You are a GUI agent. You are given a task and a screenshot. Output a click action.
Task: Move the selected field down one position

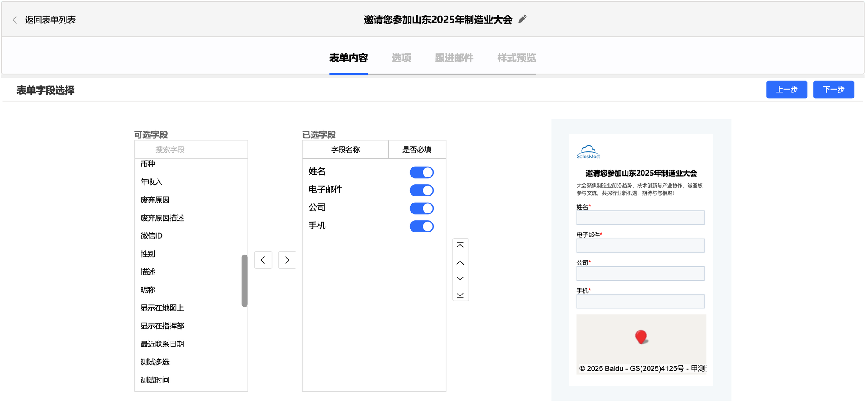460,278
